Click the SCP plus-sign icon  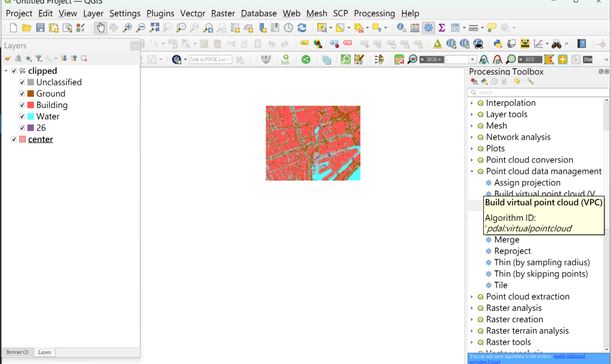point(562,59)
